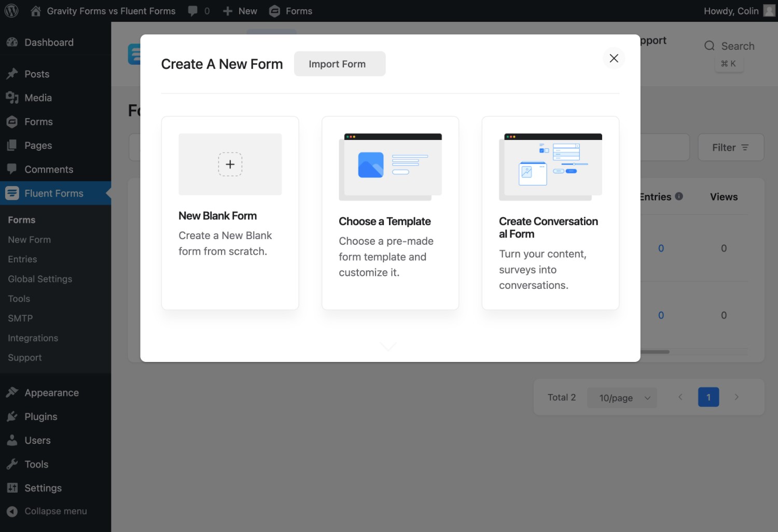Open Global Settings submenu link
Image resolution: width=778 pixels, height=532 pixels.
point(40,279)
